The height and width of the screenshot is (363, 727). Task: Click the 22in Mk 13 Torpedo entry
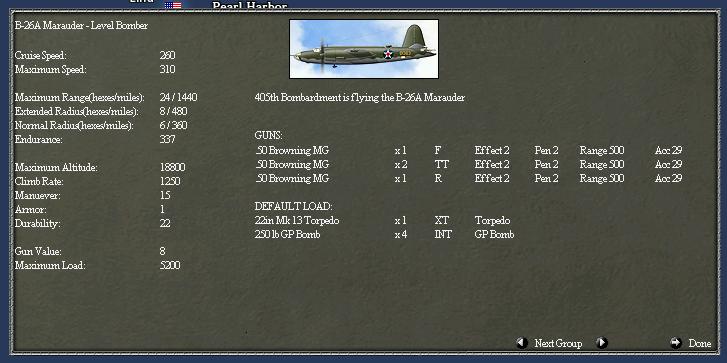pos(297,221)
